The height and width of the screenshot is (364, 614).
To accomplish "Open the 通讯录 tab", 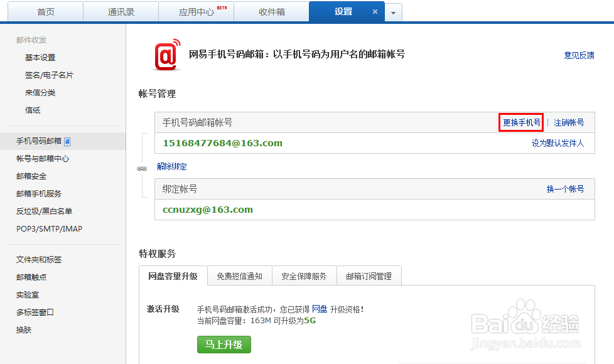I will click(x=121, y=12).
